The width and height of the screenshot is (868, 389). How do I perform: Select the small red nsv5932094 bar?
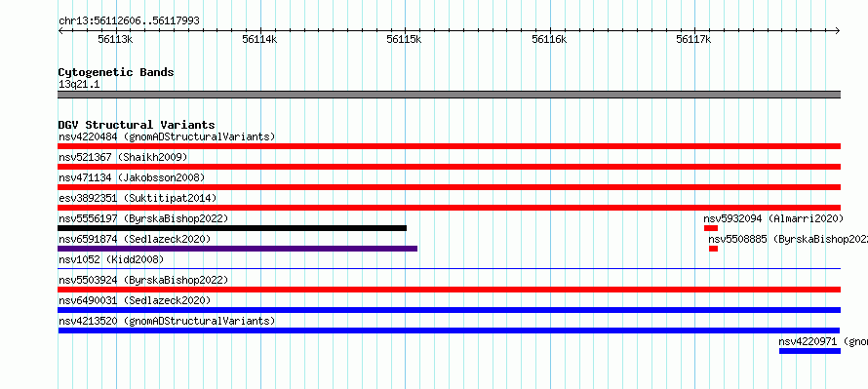click(711, 228)
